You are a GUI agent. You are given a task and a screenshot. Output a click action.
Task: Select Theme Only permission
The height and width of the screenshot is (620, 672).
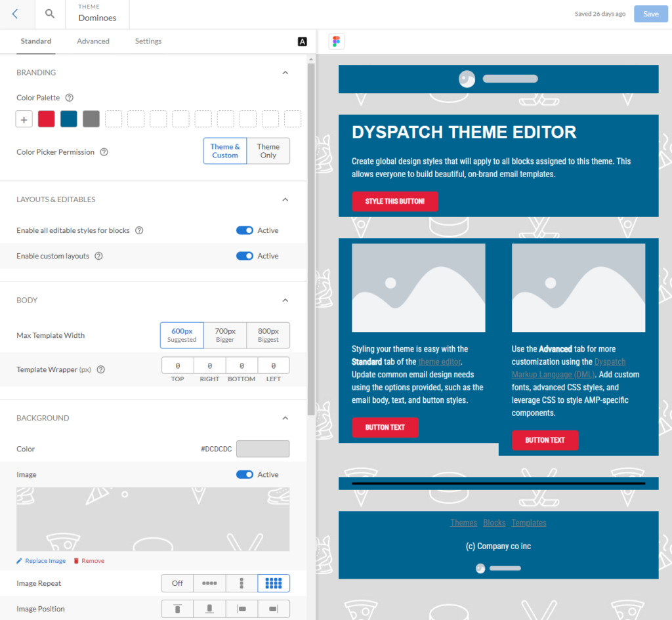[x=268, y=151]
